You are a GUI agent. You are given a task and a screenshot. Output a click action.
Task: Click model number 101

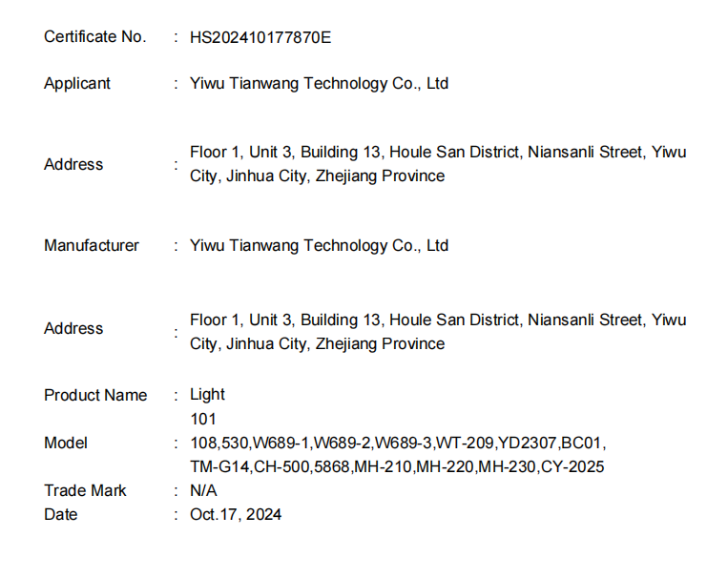pyautogui.click(x=203, y=419)
